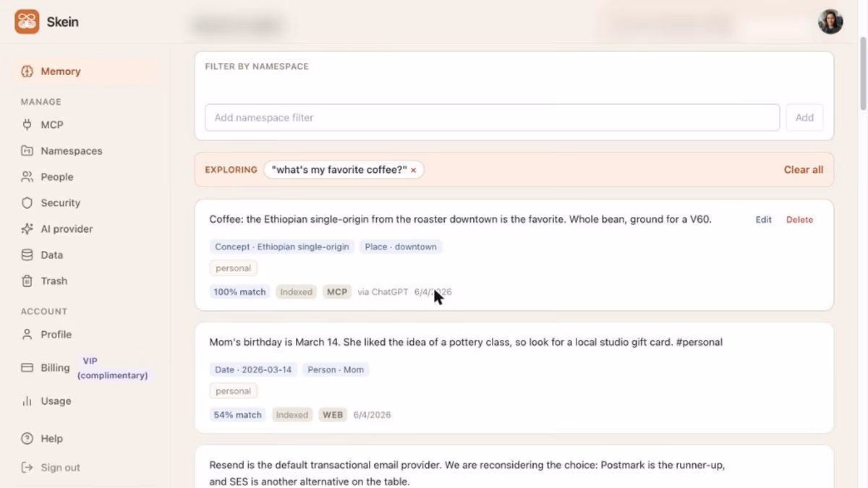Click the Resend email provider memory text
This screenshot has width=868, height=488.
(x=467, y=474)
